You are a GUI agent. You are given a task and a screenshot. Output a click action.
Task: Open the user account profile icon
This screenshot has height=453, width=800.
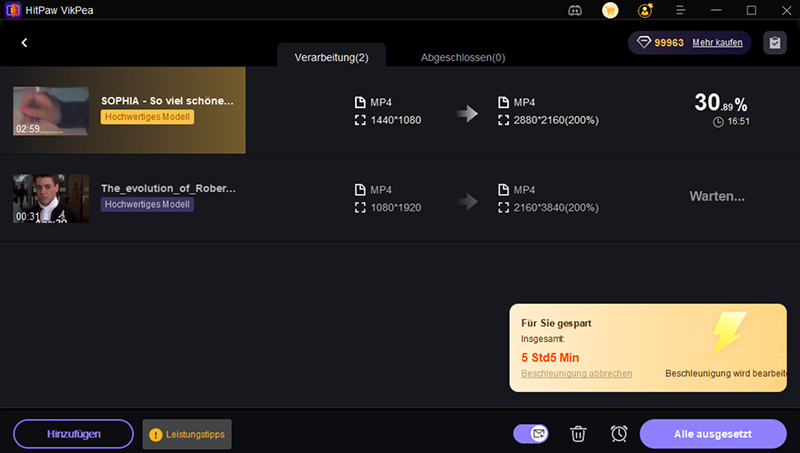pyautogui.click(x=645, y=10)
